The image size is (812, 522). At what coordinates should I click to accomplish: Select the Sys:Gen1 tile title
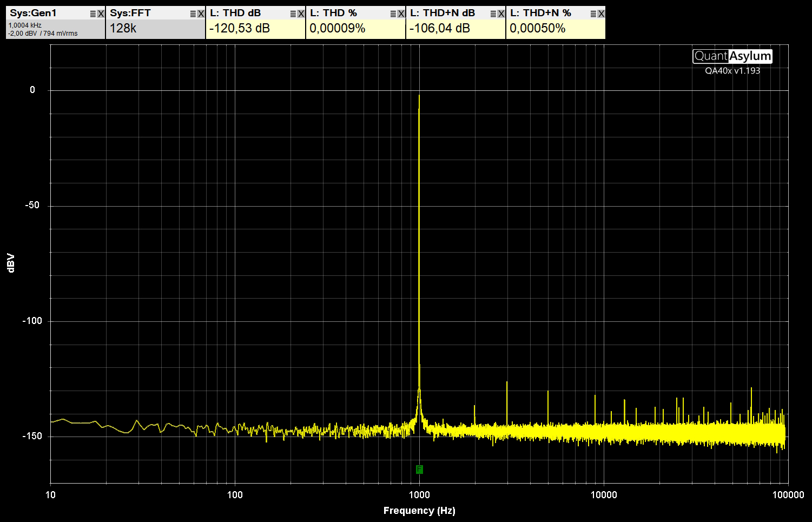pyautogui.click(x=33, y=13)
